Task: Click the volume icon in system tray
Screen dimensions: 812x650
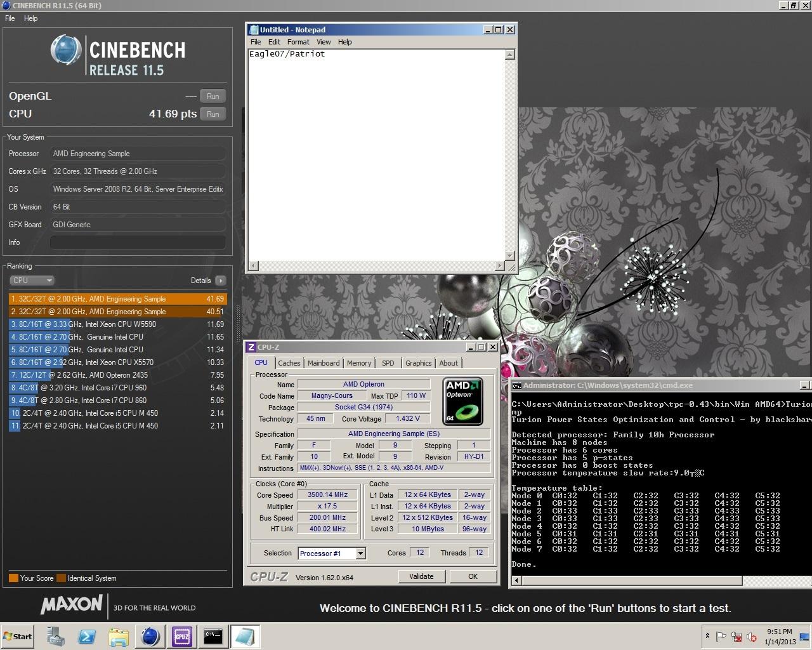Action: [x=752, y=637]
